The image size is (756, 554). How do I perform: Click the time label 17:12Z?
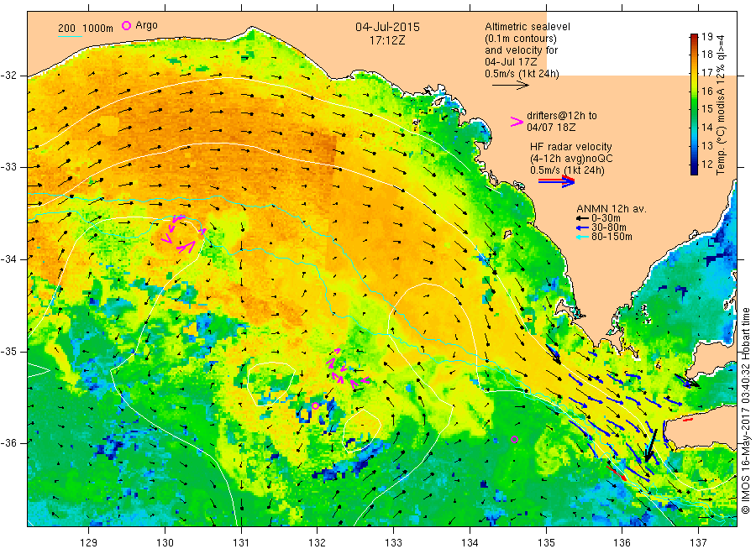pos(387,41)
